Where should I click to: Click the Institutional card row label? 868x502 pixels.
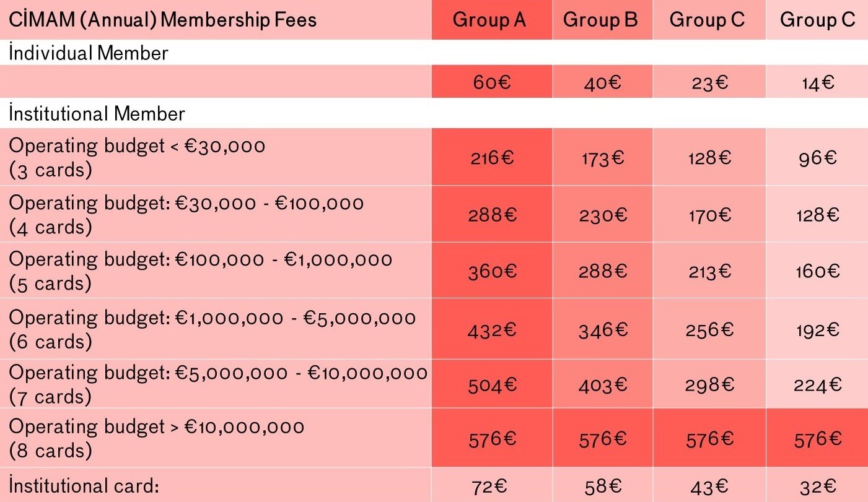84,486
